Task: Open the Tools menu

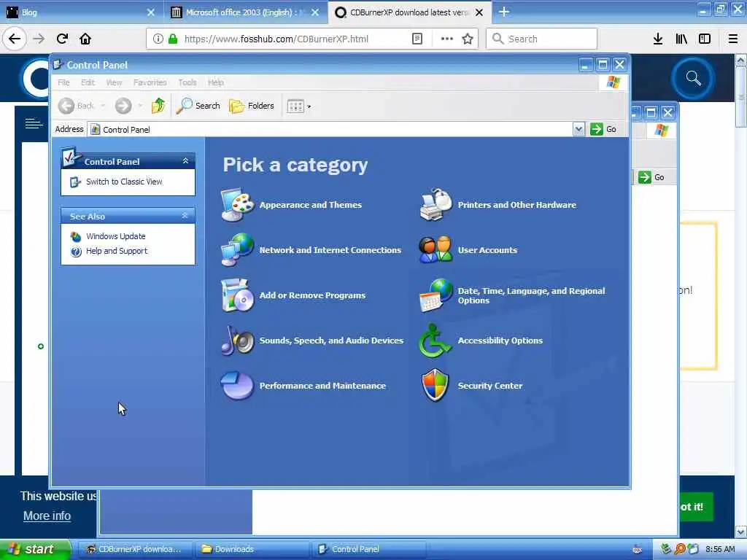Action: click(187, 82)
